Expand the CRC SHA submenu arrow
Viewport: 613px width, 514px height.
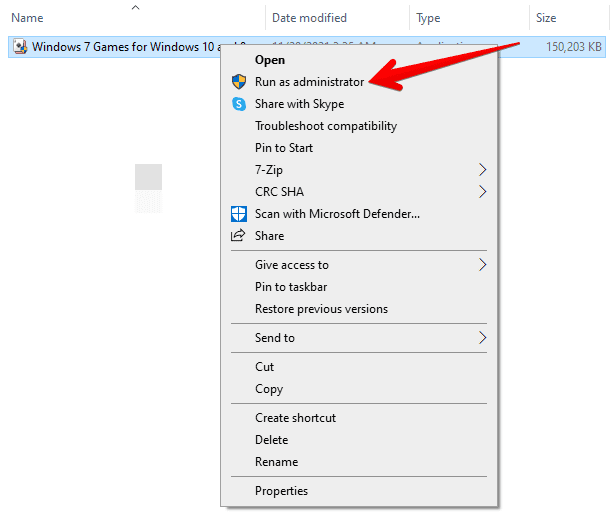483,192
